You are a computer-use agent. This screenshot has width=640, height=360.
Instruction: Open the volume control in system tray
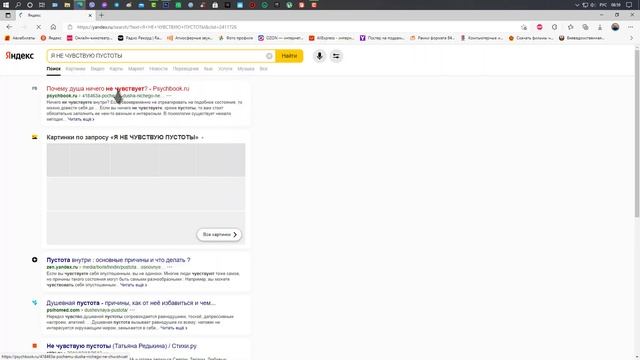coord(592,5)
